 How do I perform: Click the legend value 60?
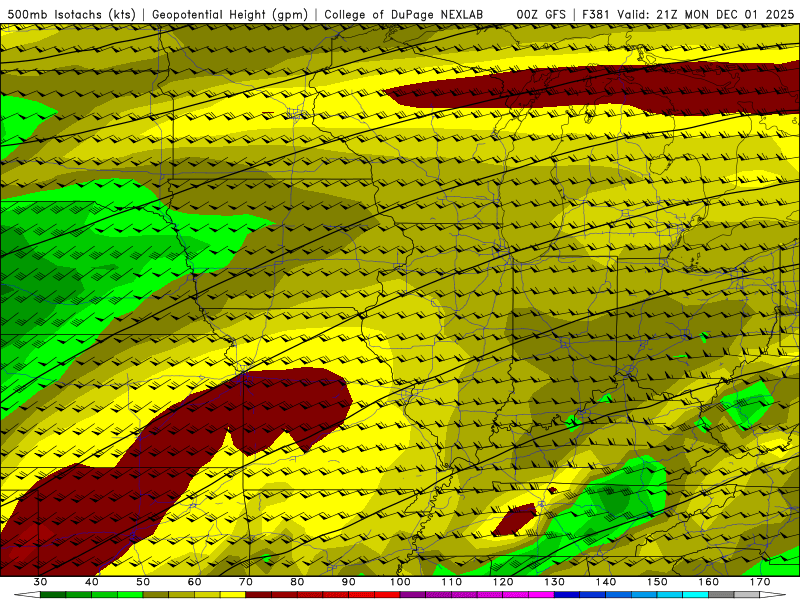194,582
